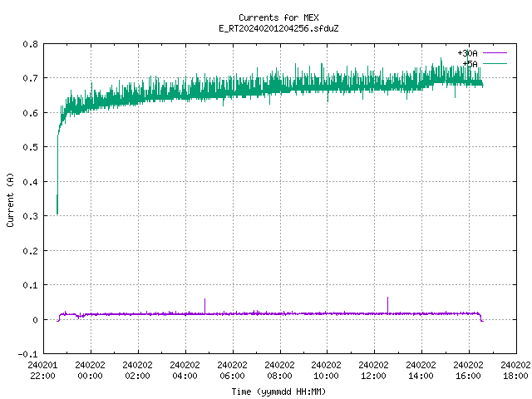Click the 240202 12:00 time tick label
The image size is (532, 399).
373,371
